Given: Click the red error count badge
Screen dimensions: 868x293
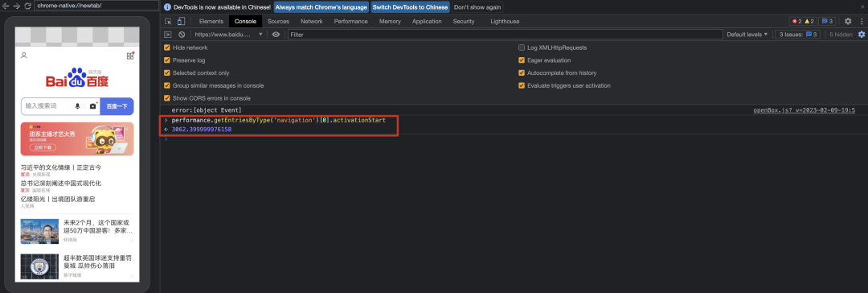Looking at the screenshot, I should pos(796,21).
